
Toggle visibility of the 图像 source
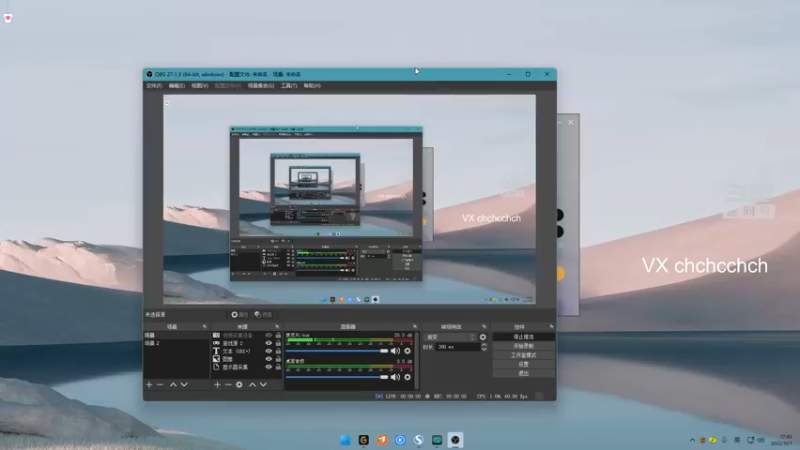point(268,359)
